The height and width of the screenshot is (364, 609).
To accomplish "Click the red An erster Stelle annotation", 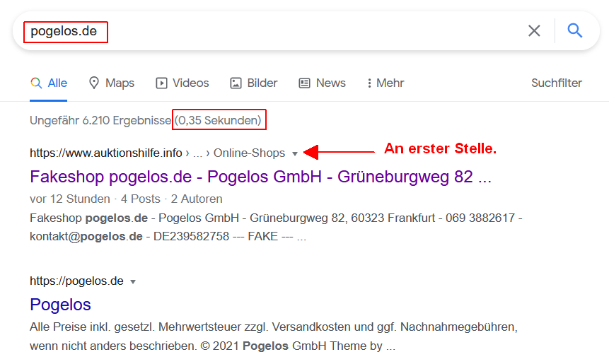I will [x=440, y=149].
